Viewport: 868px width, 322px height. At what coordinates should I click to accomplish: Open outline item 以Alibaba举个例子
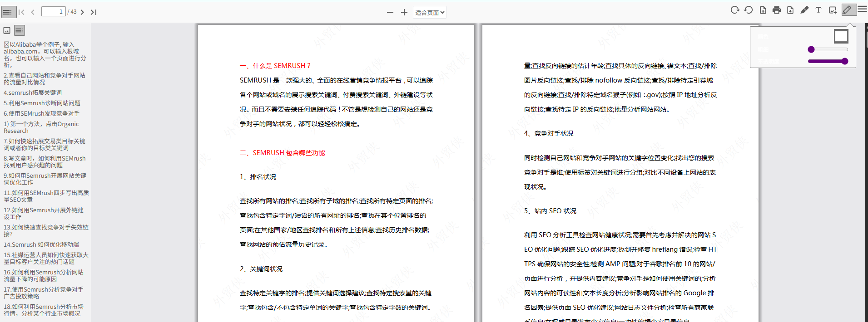coord(45,55)
